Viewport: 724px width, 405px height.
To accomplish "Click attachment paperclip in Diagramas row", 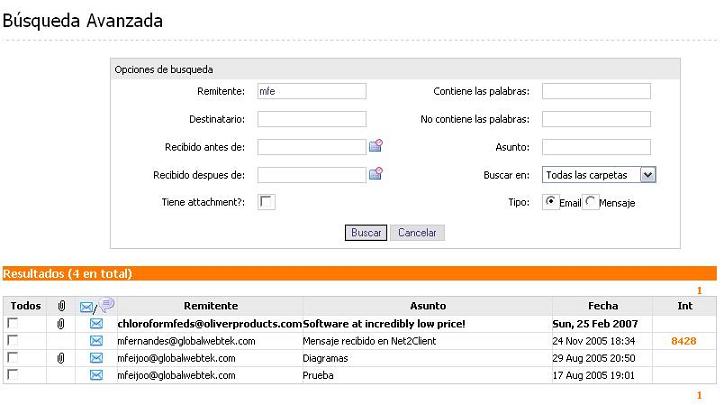I will pyautogui.click(x=61, y=358).
